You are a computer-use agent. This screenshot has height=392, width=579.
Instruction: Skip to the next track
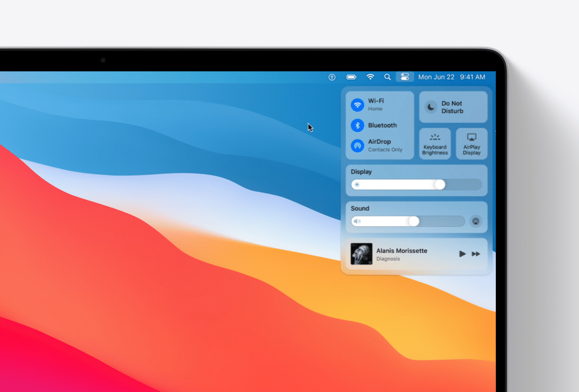pos(475,254)
